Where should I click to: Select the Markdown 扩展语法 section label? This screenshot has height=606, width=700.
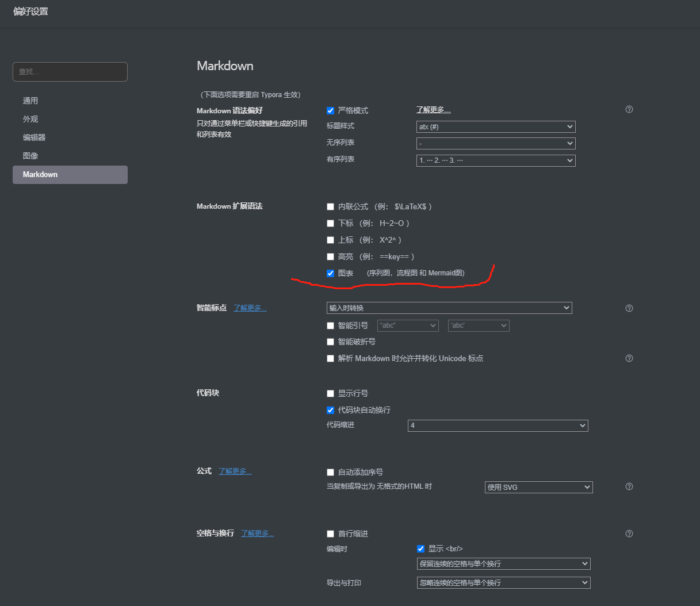point(229,206)
